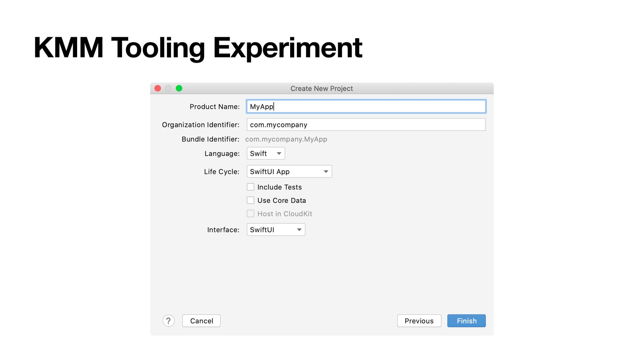Click the Create New Project window title

(x=322, y=88)
